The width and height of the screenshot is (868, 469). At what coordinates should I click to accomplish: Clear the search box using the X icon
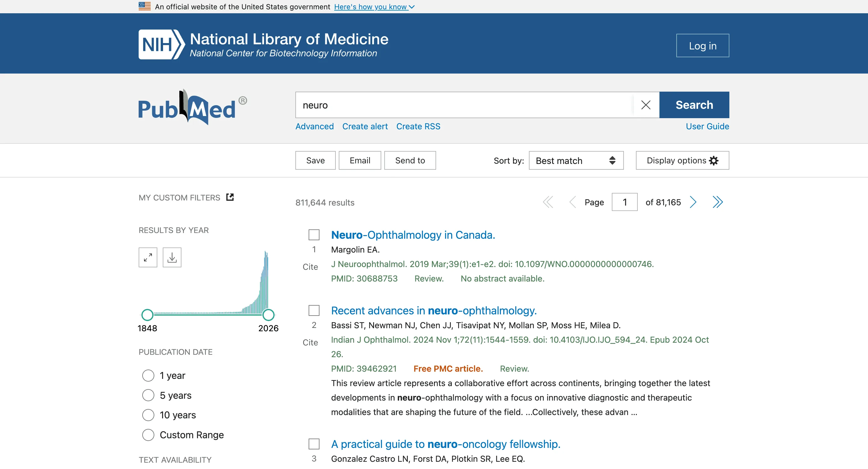click(x=645, y=105)
